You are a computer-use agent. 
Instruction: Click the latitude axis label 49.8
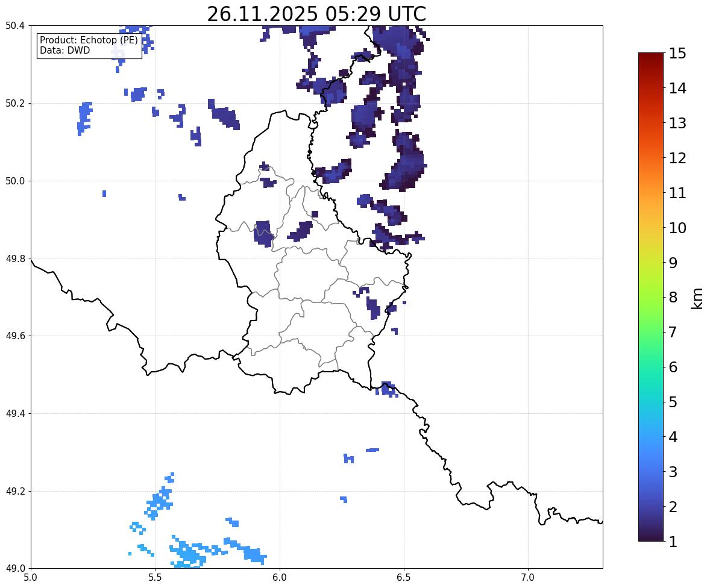15,258
